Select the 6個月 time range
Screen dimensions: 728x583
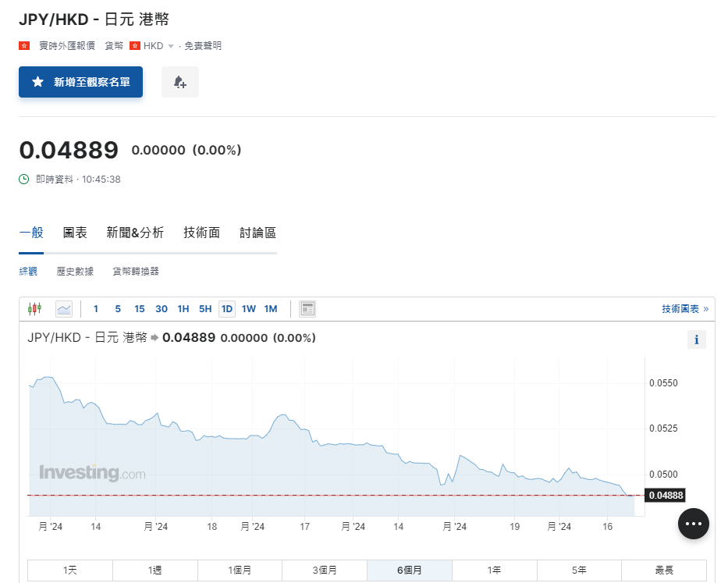tap(409, 570)
